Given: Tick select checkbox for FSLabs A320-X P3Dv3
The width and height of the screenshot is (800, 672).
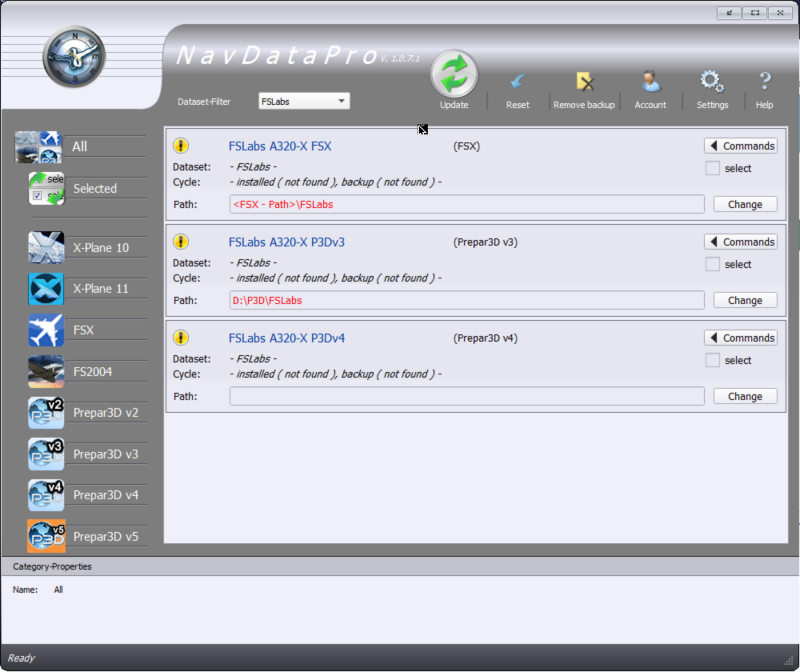Looking at the screenshot, I should click(712, 264).
